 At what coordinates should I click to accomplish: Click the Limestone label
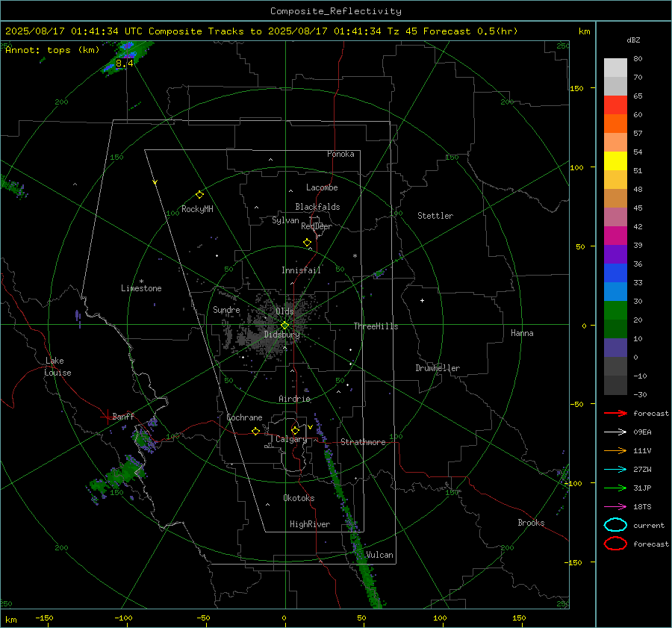[141, 288]
